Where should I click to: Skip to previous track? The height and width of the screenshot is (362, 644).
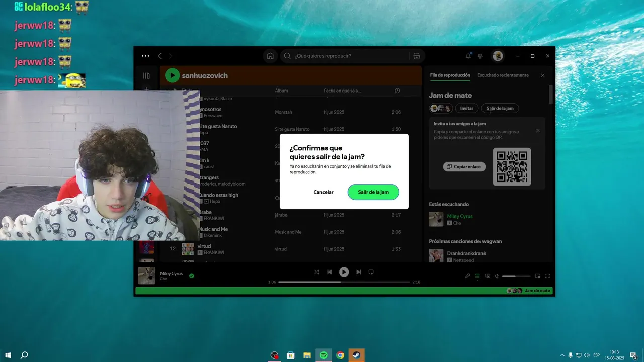[x=330, y=272]
